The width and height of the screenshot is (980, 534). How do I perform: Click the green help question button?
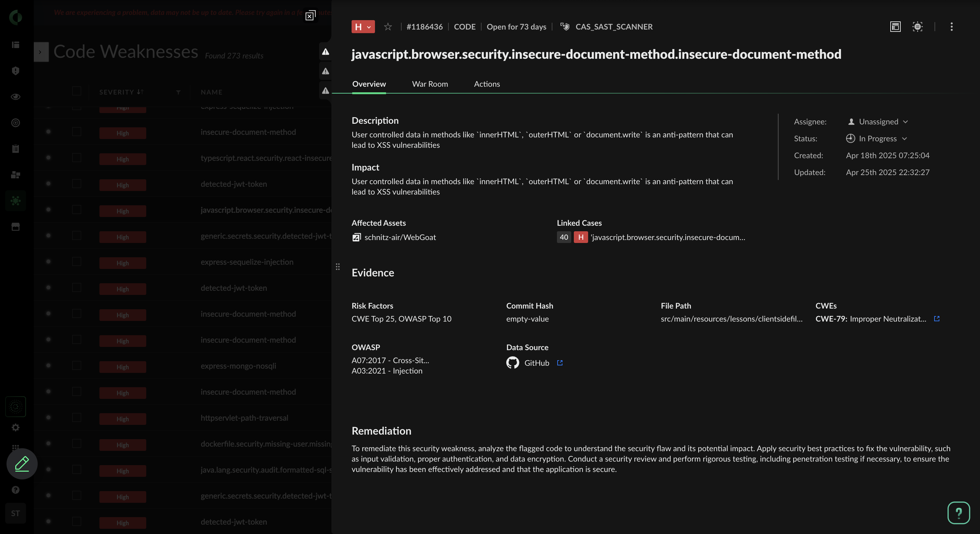tap(958, 513)
